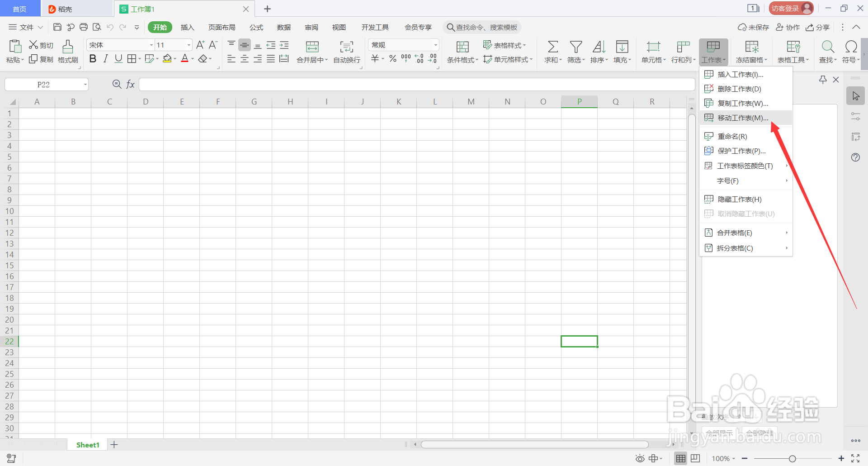Viewport: 868px width, 466px height.
Task: Click the Undo arrow icon
Action: pyautogui.click(x=110, y=27)
